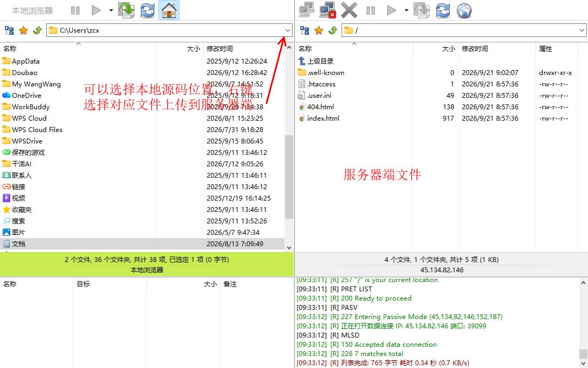Switch to local browser with the home icon

(169, 10)
